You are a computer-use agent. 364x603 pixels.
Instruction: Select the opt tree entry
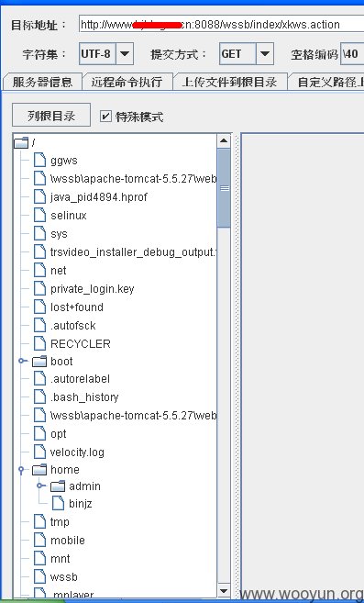click(59, 434)
